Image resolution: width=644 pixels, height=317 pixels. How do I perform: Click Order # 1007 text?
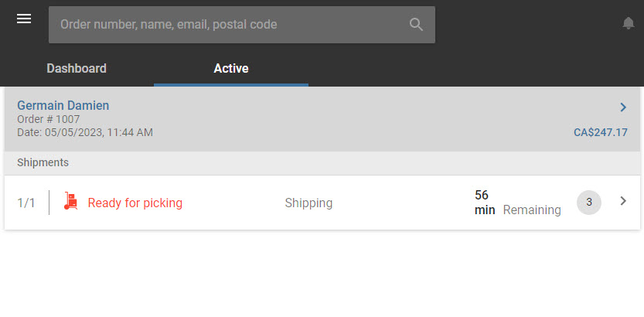49,120
